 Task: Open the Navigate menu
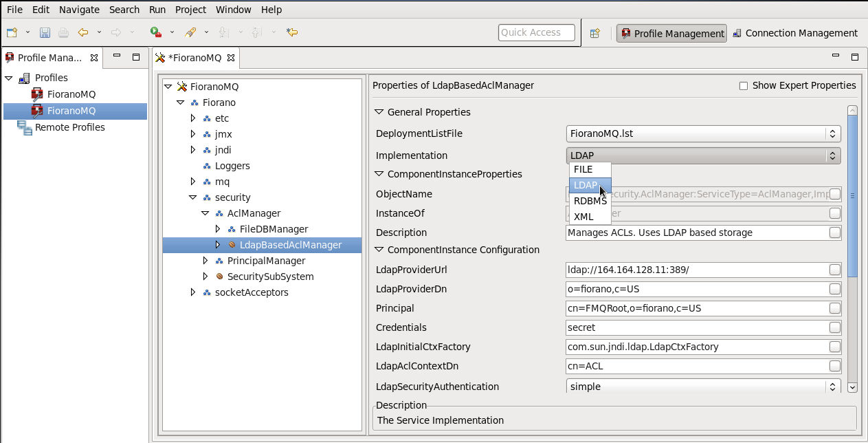pos(79,10)
